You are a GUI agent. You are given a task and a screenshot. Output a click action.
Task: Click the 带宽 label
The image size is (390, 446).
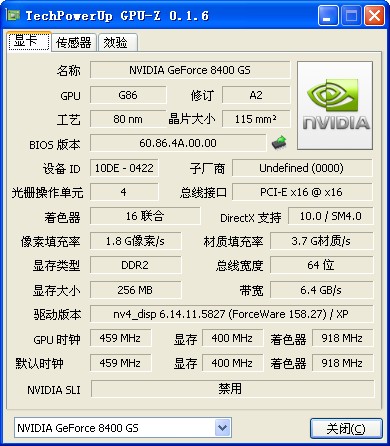coord(252,290)
